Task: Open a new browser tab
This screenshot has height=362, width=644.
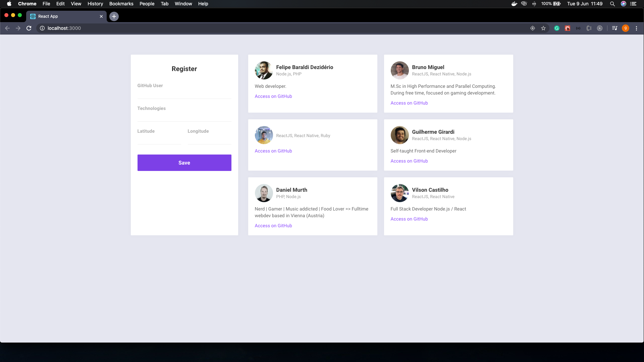Action: click(x=114, y=16)
